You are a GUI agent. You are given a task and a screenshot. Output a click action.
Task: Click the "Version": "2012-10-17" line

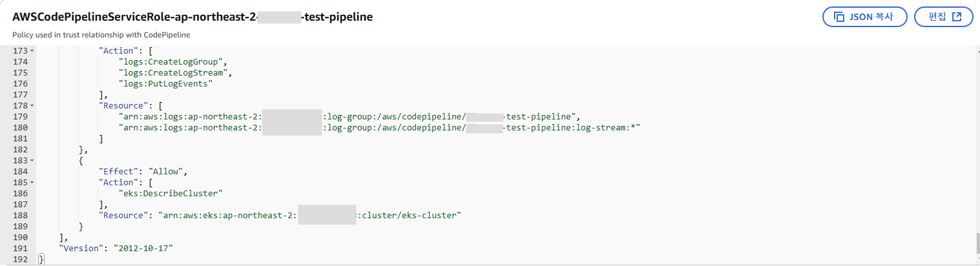coord(116,248)
